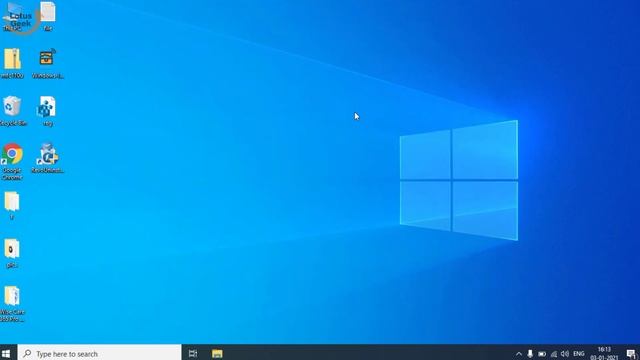Show hidden system tray icons

[519, 354]
